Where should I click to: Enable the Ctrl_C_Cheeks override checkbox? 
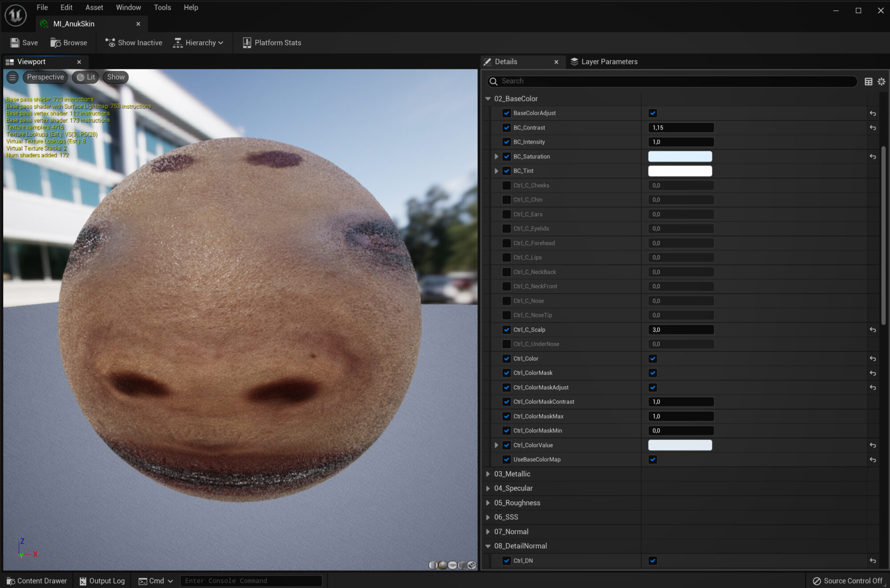click(506, 185)
